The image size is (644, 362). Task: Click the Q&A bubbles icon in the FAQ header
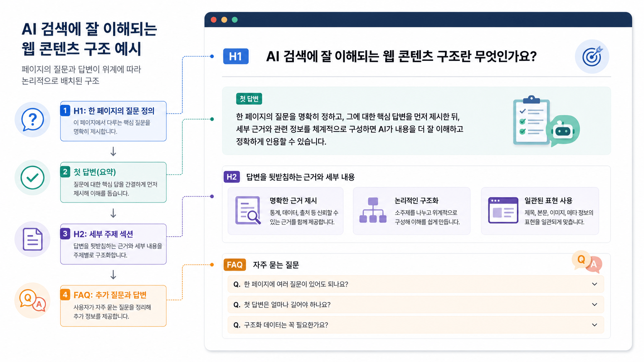(587, 261)
